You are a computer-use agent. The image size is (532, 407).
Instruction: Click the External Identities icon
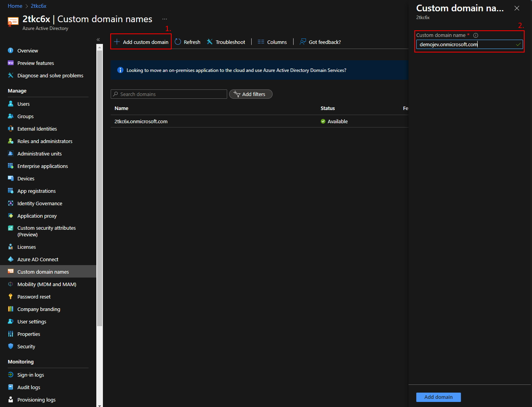pyautogui.click(x=10, y=129)
